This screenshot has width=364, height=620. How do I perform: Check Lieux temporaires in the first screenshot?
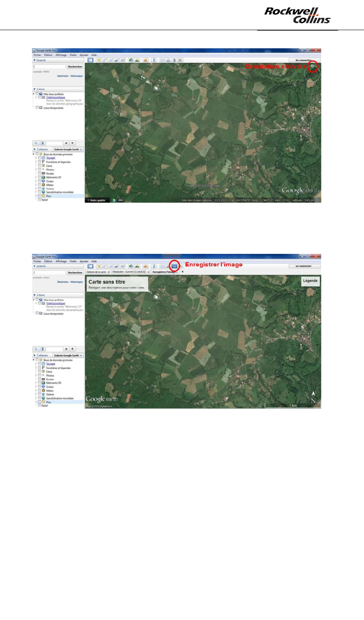pyautogui.click(x=37, y=108)
